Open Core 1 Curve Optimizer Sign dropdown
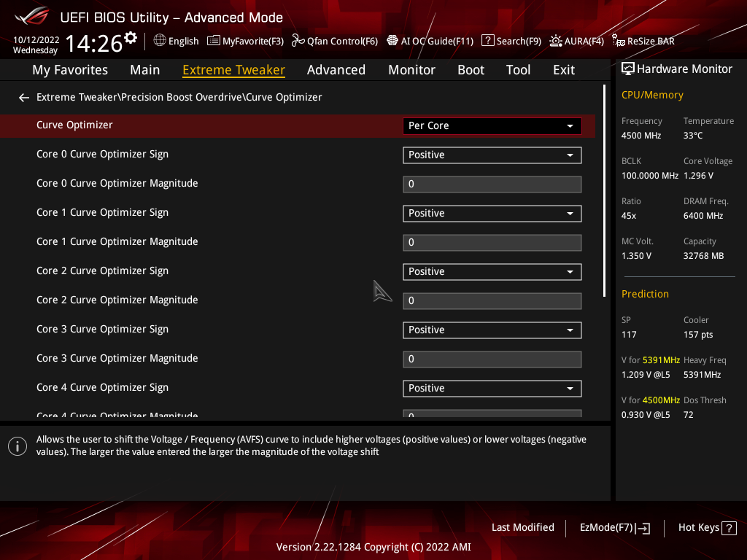The width and height of the screenshot is (747, 560). [492, 214]
